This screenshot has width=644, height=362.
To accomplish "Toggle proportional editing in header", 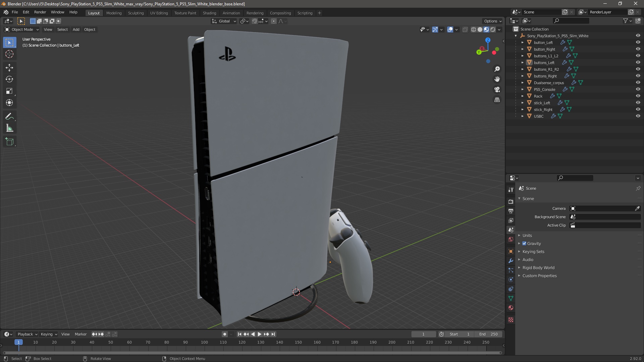I will pyautogui.click(x=274, y=21).
